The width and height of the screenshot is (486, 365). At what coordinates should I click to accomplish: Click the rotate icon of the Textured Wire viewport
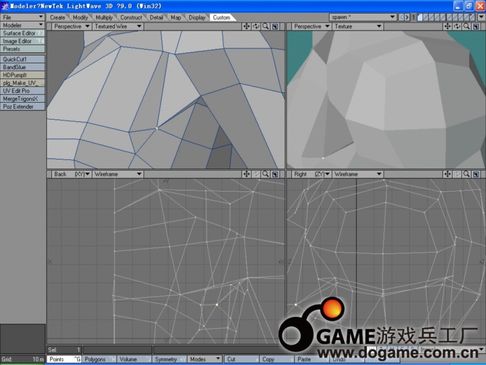[x=256, y=26]
